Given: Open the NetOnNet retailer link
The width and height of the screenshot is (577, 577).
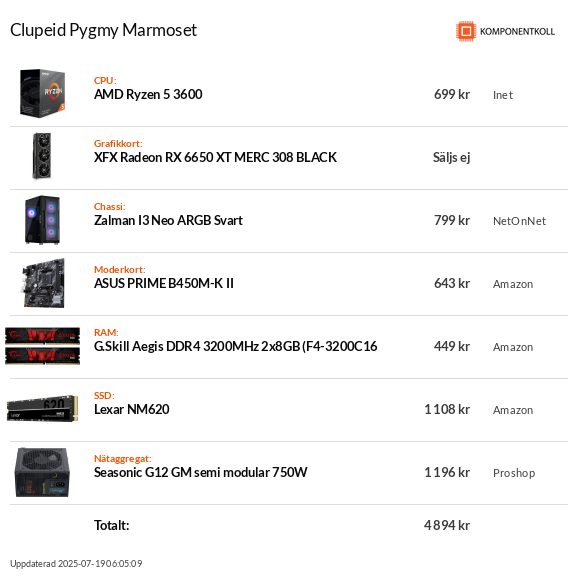Looking at the screenshot, I should [519, 221].
